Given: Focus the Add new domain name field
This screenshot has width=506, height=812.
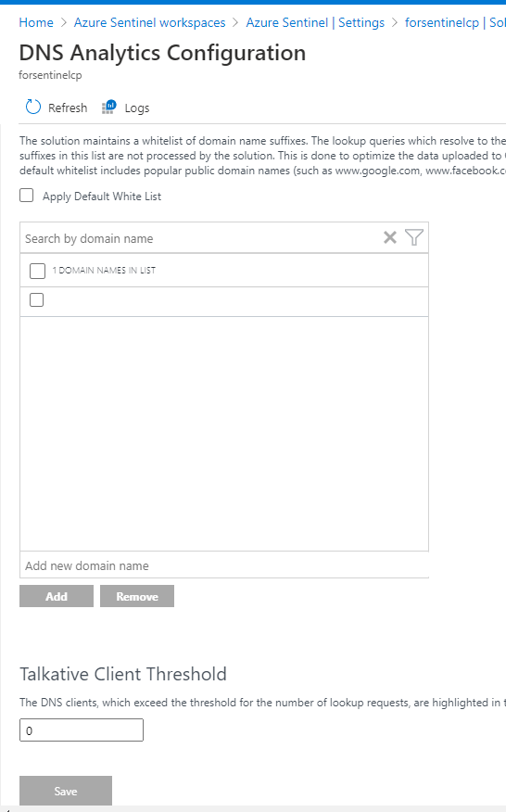Looking at the screenshot, I should click(x=224, y=565).
